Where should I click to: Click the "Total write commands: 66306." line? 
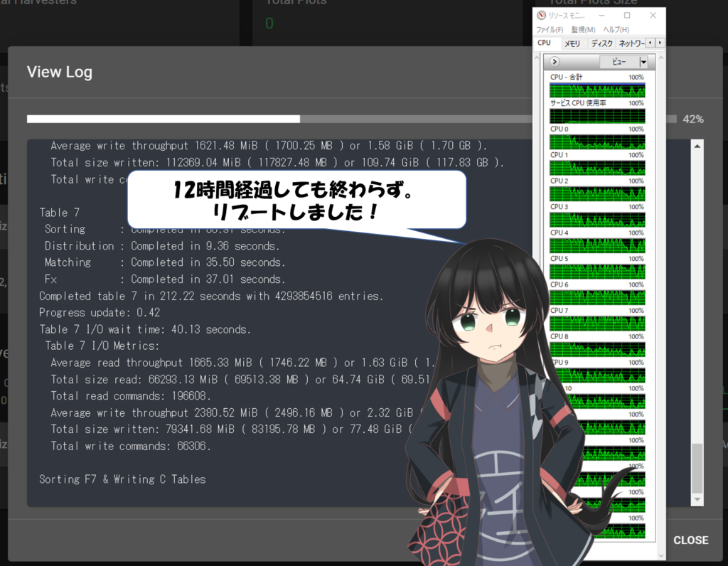click(131, 447)
